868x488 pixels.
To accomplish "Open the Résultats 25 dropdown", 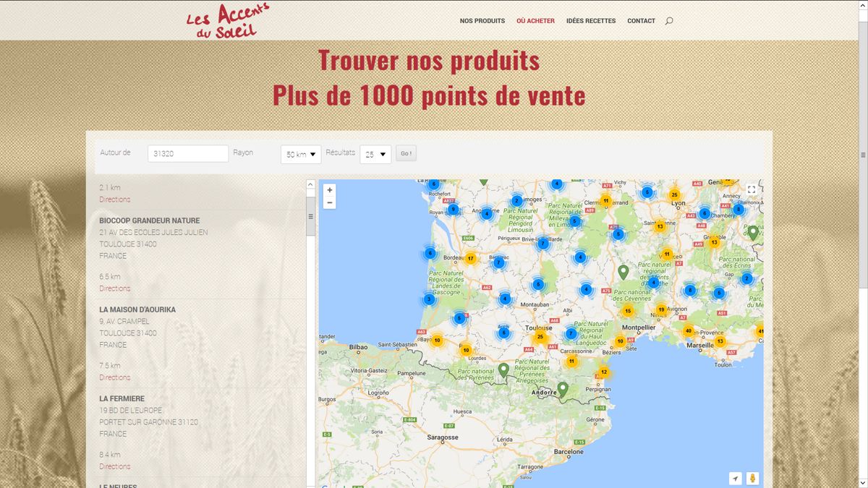I will 375,154.
